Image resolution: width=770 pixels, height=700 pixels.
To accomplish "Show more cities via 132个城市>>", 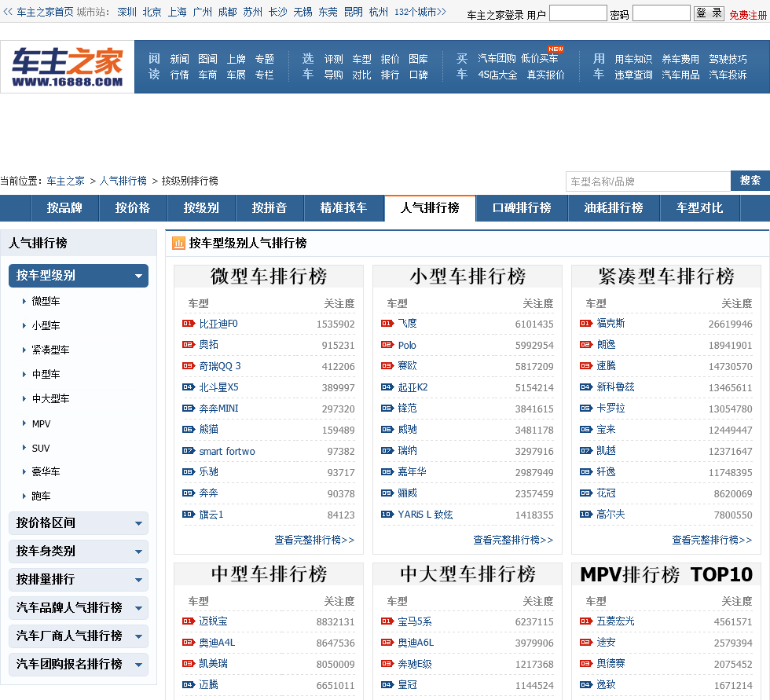I will [420, 12].
